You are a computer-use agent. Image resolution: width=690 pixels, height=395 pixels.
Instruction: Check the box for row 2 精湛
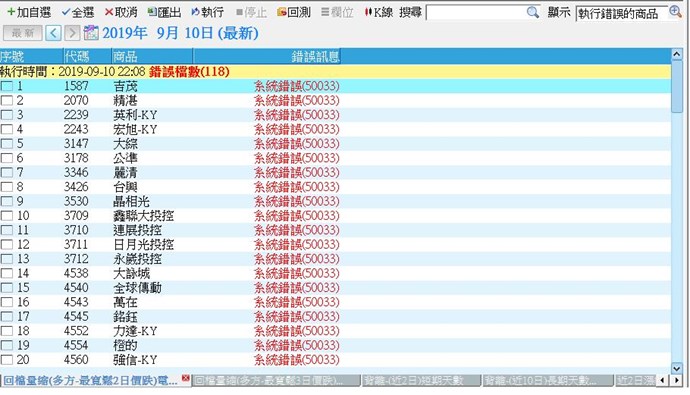click(7, 100)
